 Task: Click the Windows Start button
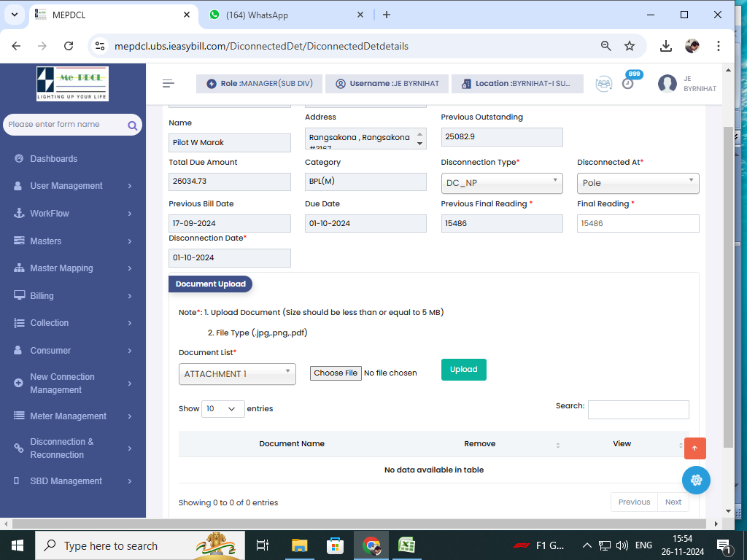(x=18, y=545)
